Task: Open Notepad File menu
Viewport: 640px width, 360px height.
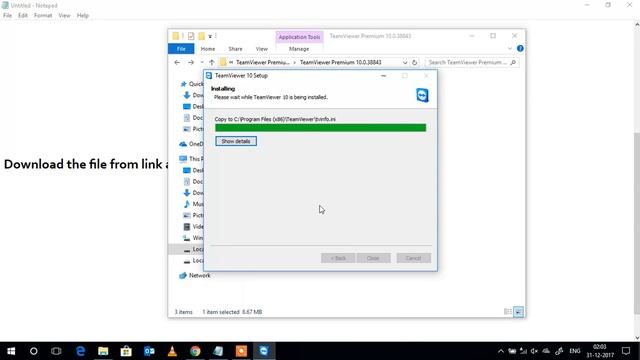Action: coord(7,16)
